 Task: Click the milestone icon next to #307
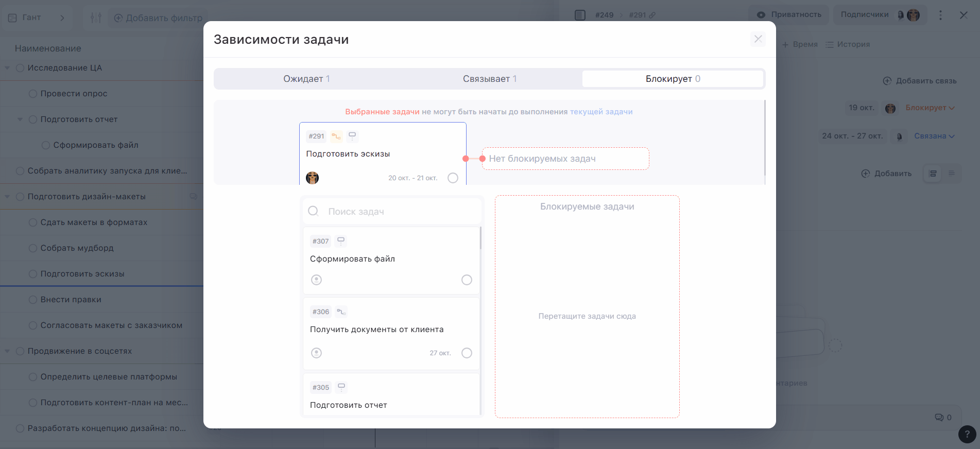[341, 241]
